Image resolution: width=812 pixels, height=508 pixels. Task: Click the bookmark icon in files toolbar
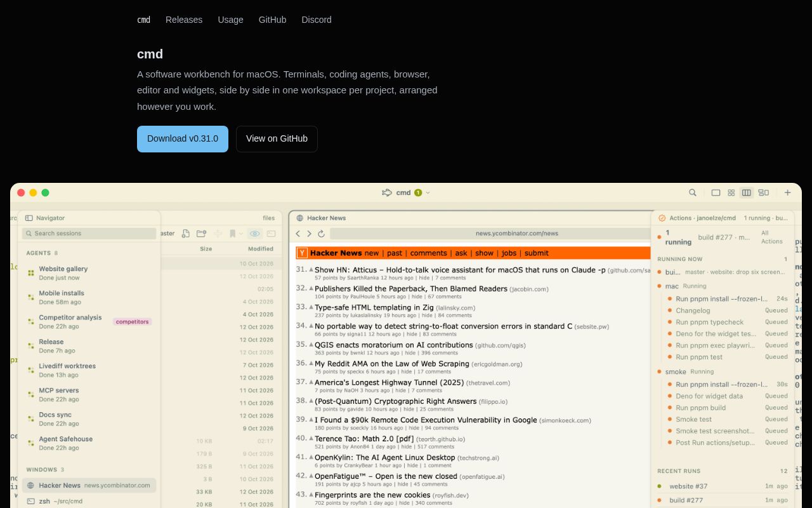pos(233,234)
